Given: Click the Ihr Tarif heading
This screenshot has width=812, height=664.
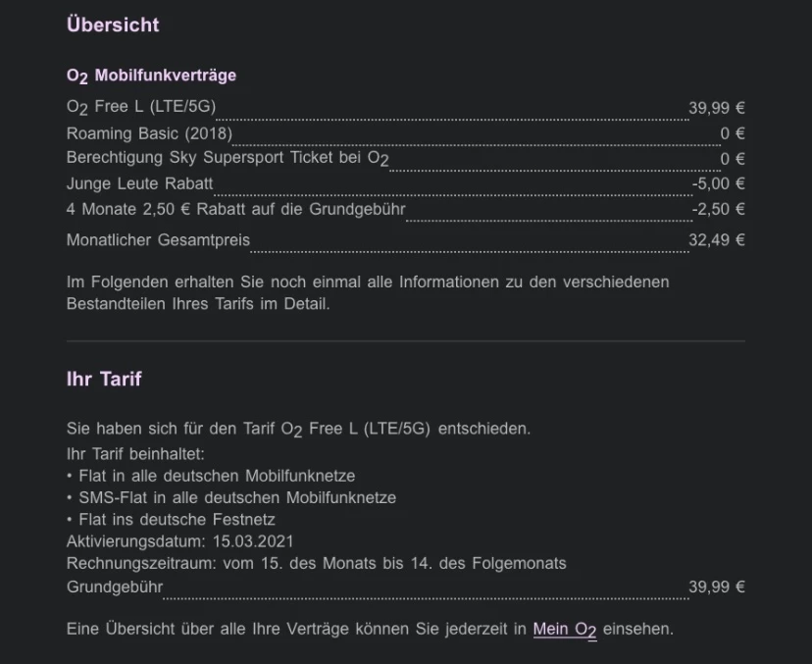Looking at the screenshot, I should (x=104, y=379).
